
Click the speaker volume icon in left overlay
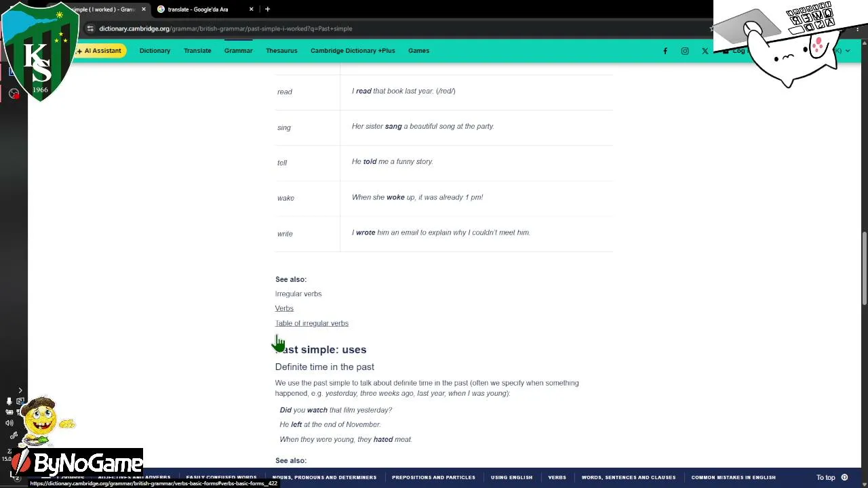9,423
